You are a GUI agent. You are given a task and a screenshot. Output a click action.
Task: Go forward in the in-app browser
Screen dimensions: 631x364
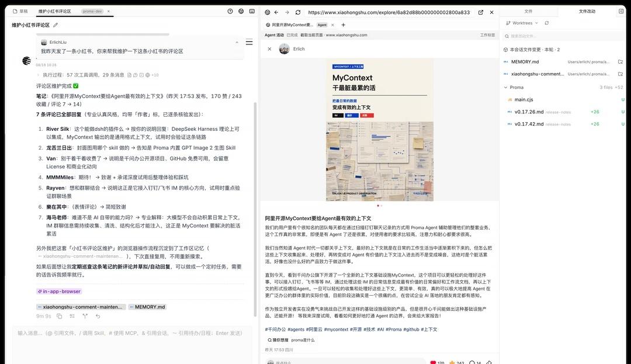coord(287,12)
